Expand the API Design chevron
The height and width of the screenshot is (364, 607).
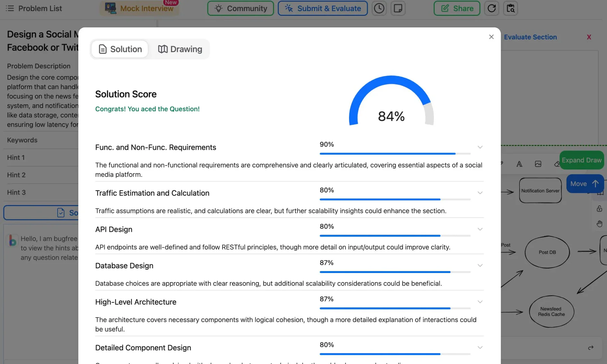tap(480, 230)
